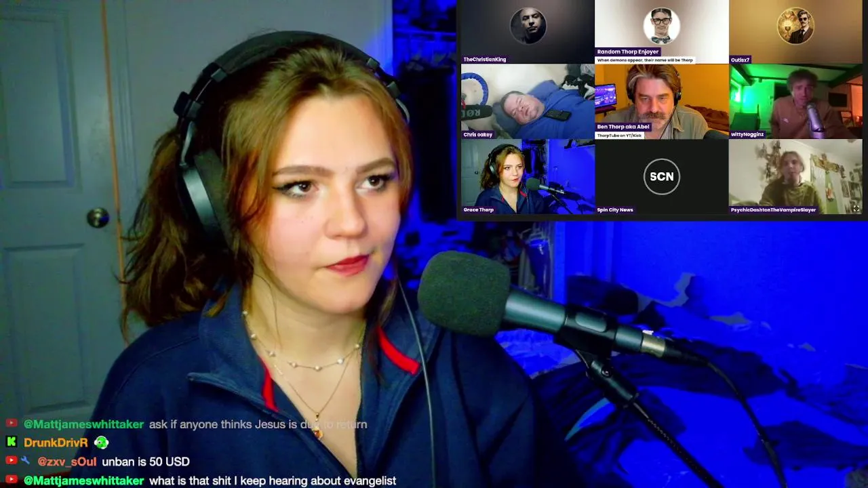Select Chris oakey's video feed

[x=528, y=101]
